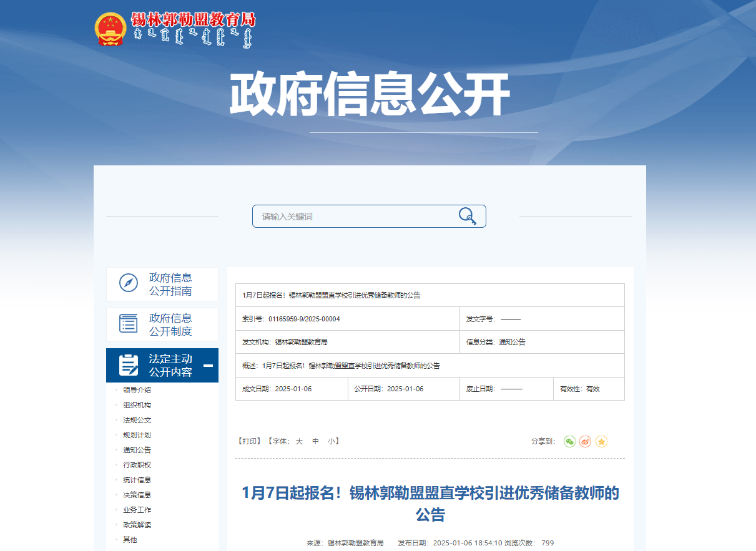This screenshot has height=551, width=756.
Task: Set font size to 大
Action: [299, 441]
